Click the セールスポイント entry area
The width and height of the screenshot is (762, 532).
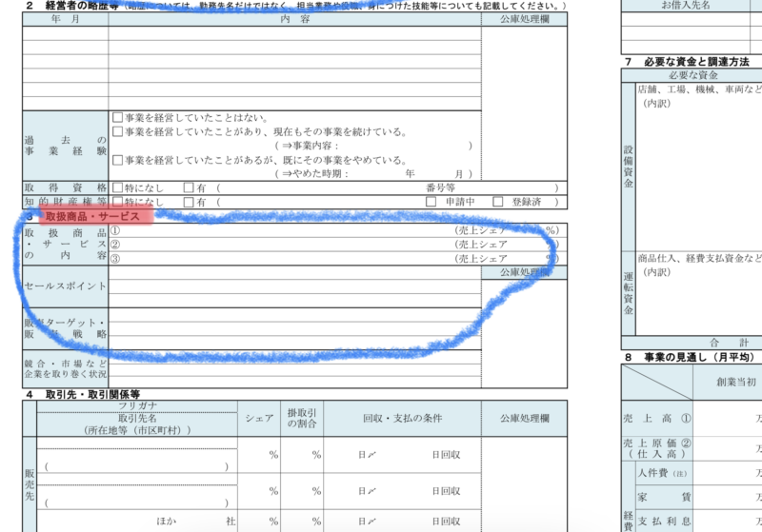(295, 286)
